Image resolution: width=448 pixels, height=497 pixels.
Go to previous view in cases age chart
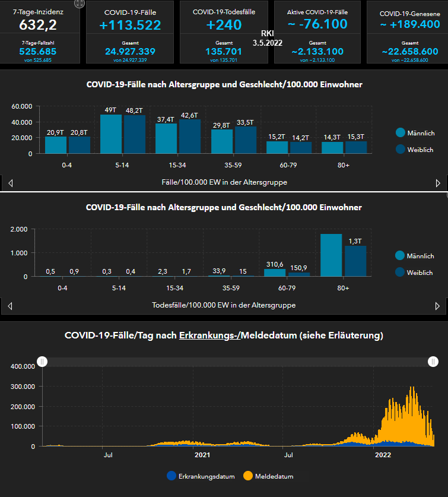tap(10, 183)
